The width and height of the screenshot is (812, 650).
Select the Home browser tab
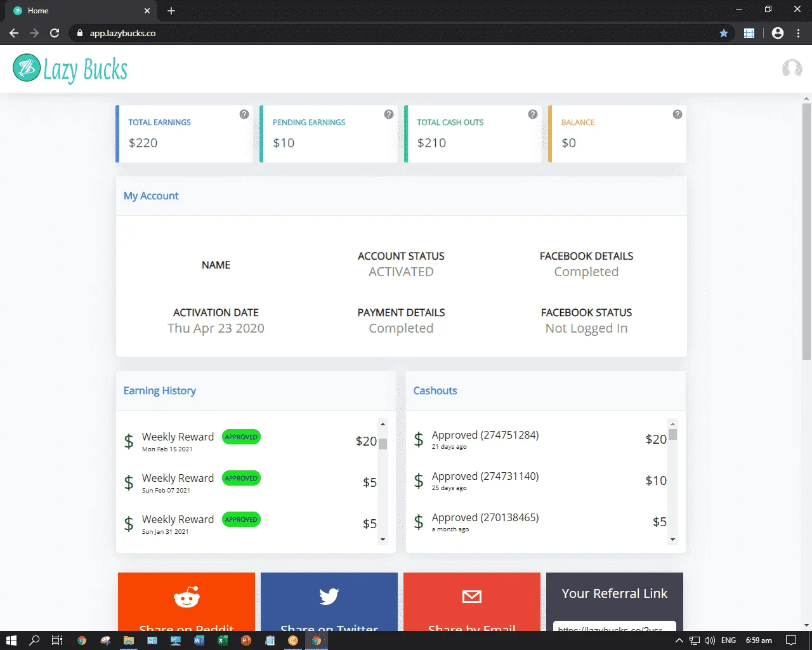[x=81, y=11]
